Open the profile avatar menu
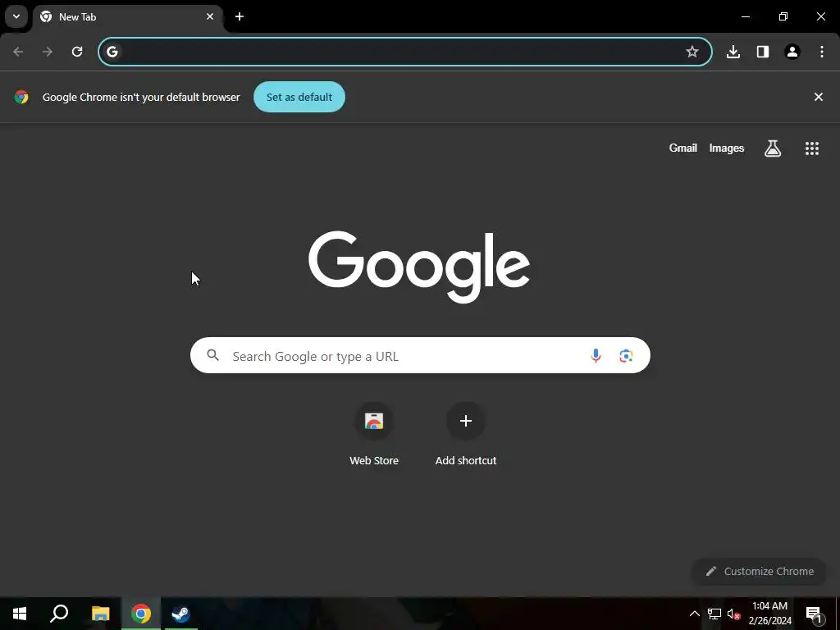Viewport: 840px width, 630px height. click(x=792, y=52)
